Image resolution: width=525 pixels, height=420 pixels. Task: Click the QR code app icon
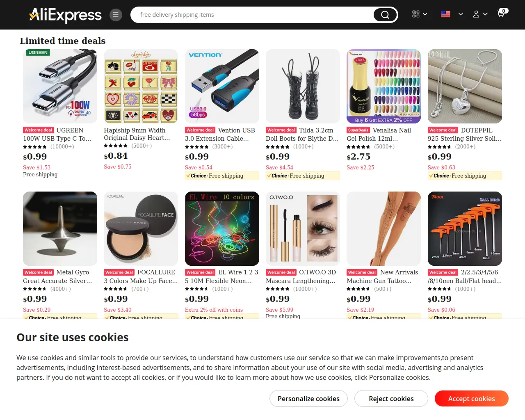pyautogui.click(x=416, y=14)
